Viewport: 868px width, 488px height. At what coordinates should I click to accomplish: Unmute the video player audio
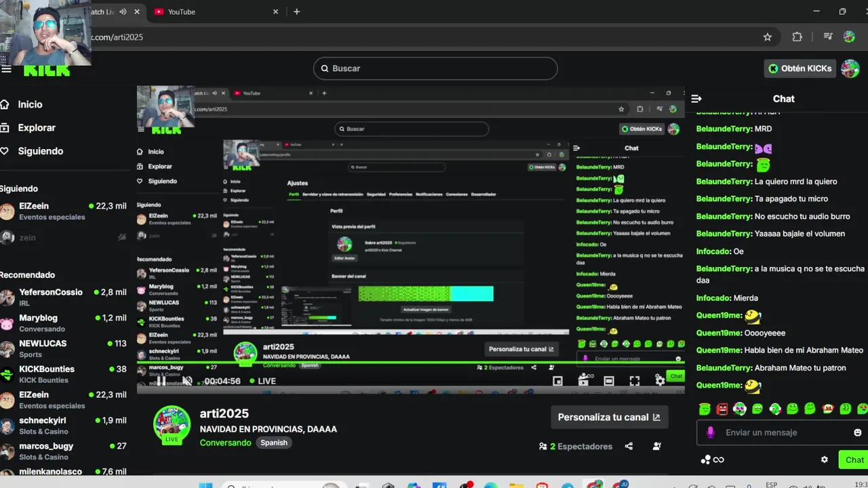[x=187, y=381]
